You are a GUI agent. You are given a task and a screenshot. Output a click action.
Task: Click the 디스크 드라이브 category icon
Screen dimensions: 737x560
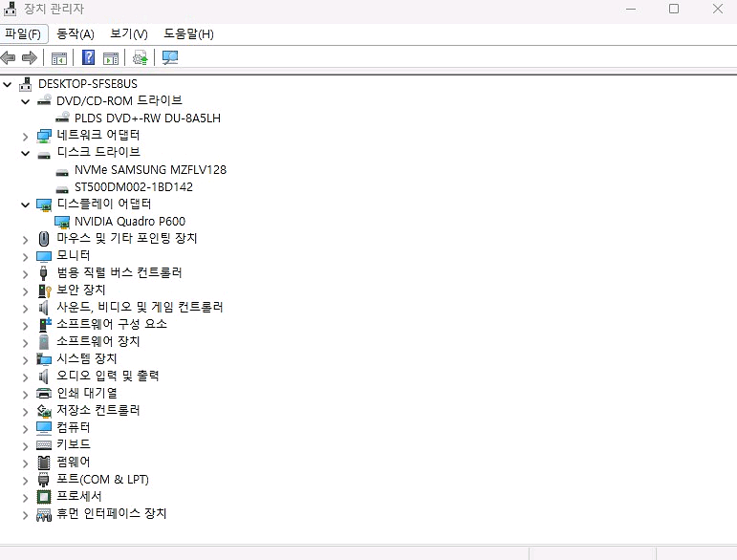pos(44,155)
